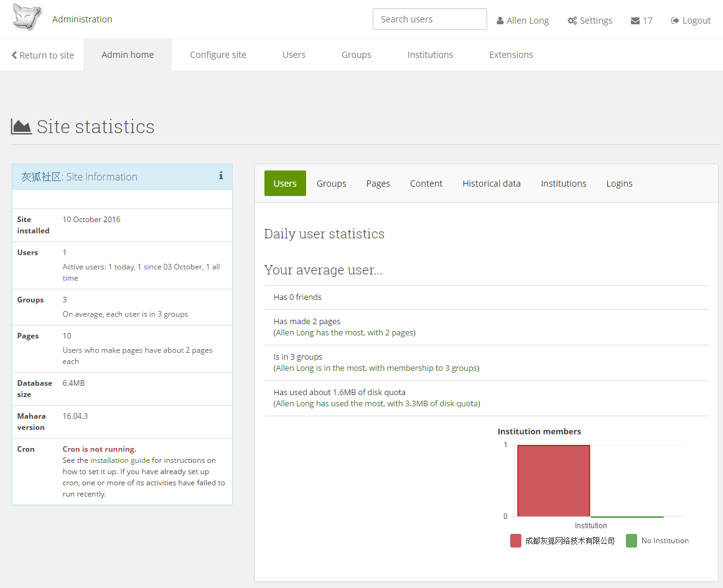This screenshot has width=723, height=588.
Task: Click the Mahara fox logo
Action: [x=27, y=18]
